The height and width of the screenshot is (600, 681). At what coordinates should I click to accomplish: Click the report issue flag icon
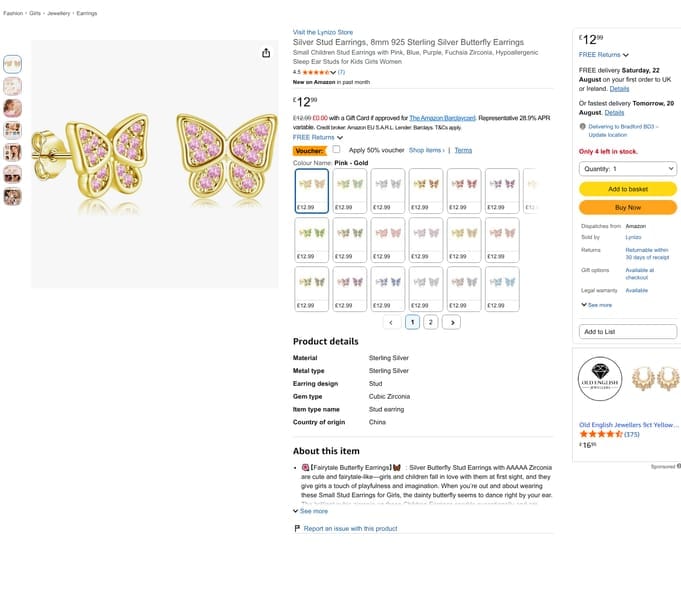297,528
